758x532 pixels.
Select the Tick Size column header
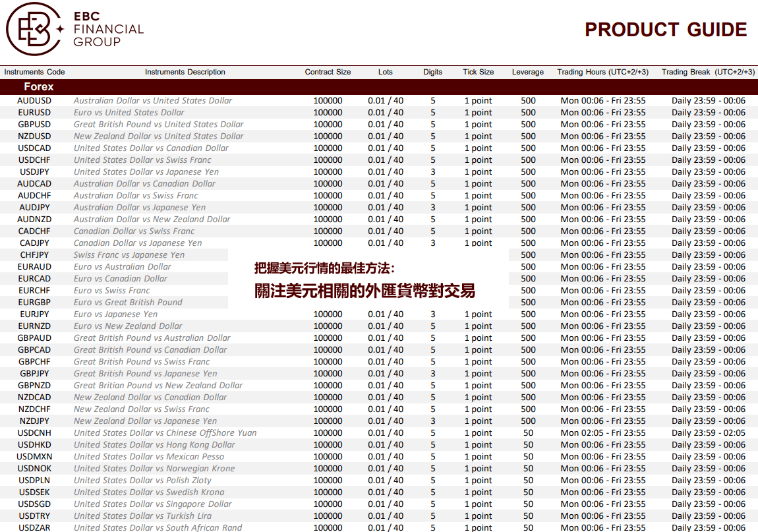click(478, 72)
